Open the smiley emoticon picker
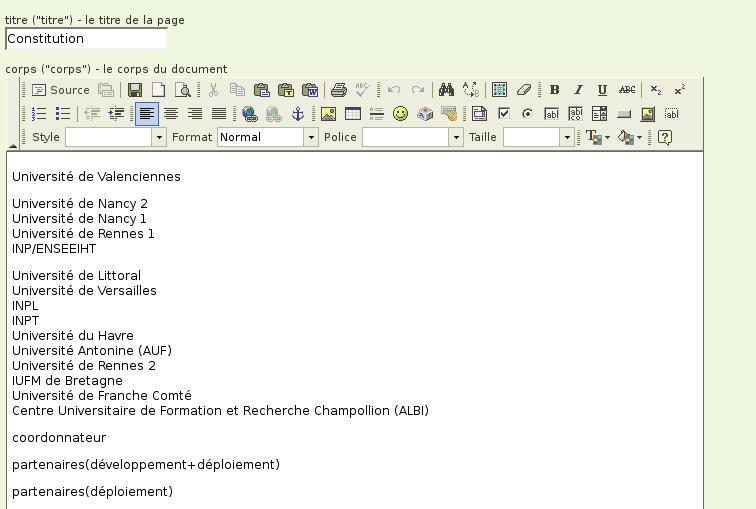 400,114
